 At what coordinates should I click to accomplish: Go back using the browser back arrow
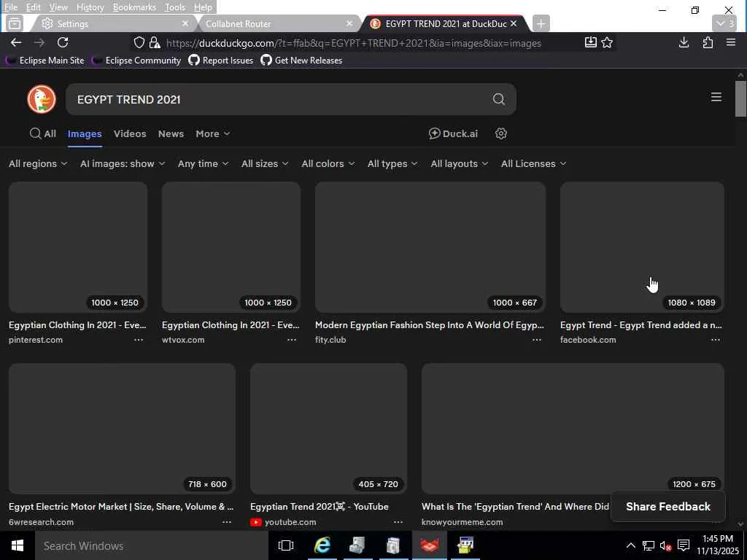click(x=16, y=43)
